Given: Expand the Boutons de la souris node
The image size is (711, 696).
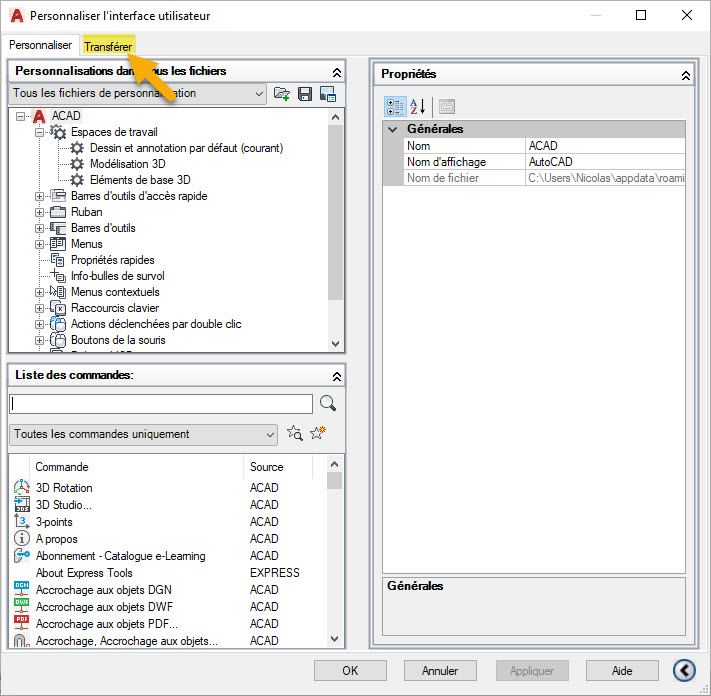Looking at the screenshot, I should [39, 340].
